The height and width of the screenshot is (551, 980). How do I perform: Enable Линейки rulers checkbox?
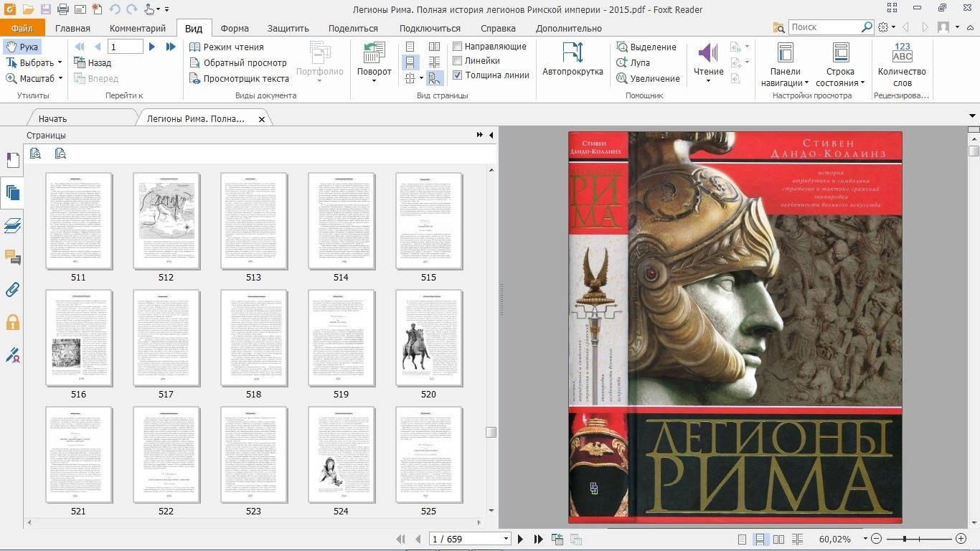point(458,61)
